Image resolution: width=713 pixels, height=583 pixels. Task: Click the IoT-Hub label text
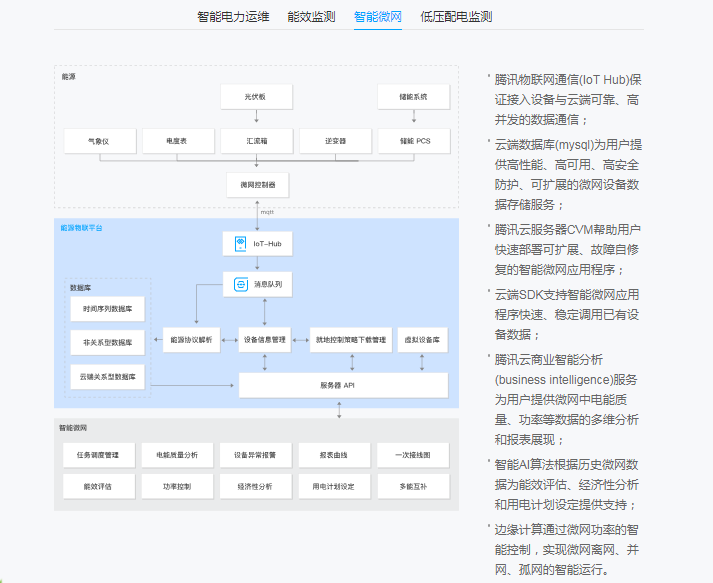pos(267,244)
